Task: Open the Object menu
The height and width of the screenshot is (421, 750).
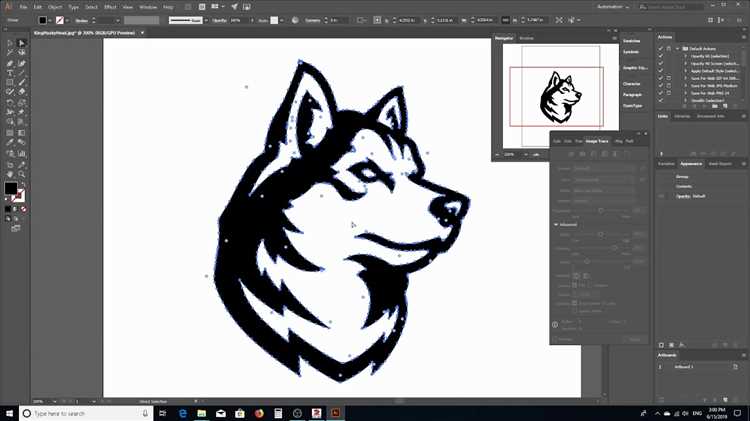Action: click(54, 7)
